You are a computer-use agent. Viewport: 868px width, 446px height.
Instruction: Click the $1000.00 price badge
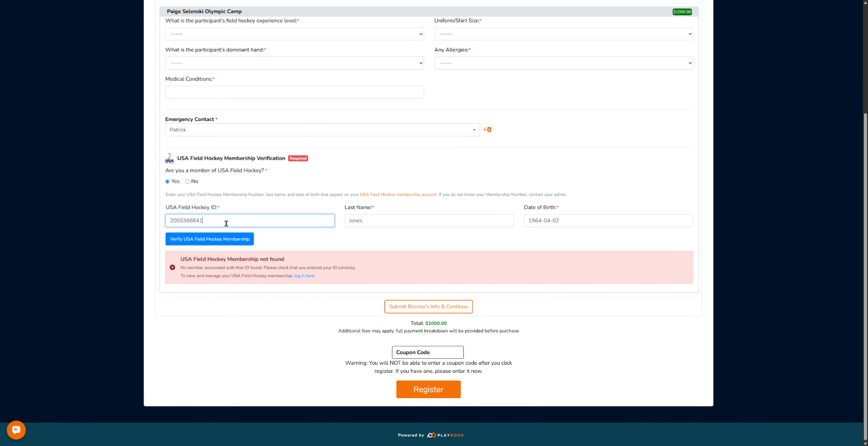tap(682, 12)
